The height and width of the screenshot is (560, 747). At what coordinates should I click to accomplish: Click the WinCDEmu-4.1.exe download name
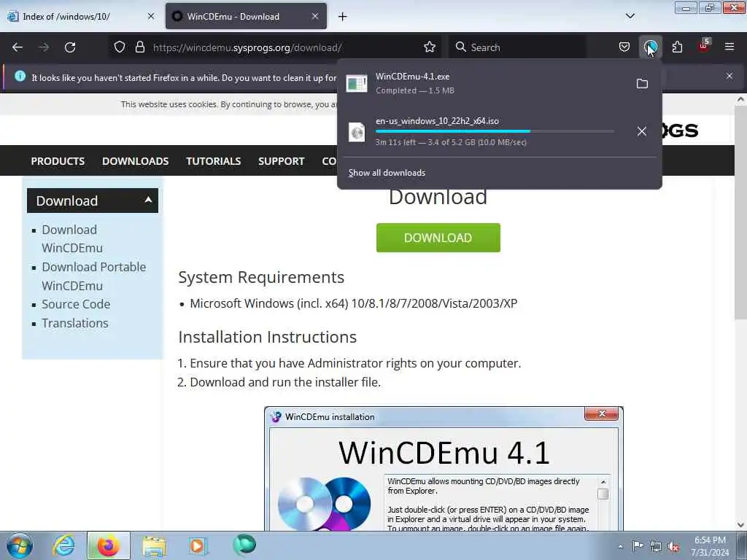click(412, 76)
